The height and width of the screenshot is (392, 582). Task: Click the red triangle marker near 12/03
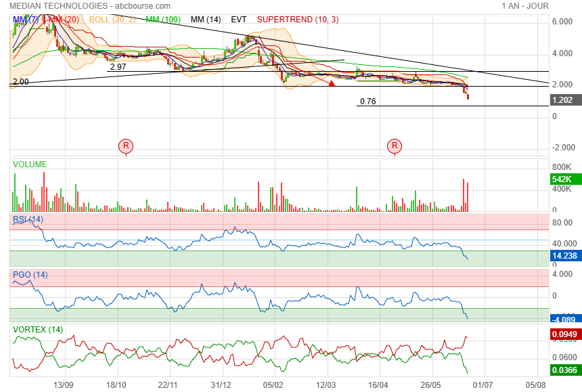pos(332,83)
